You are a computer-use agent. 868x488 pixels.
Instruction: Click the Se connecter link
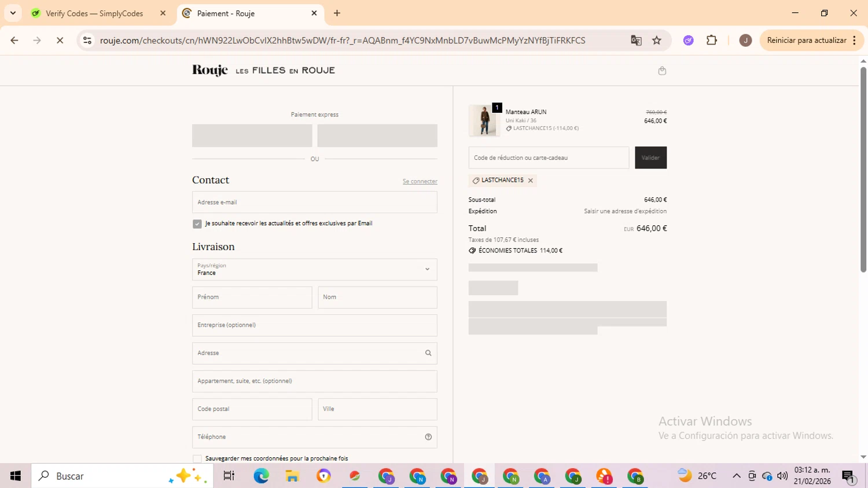(420, 181)
